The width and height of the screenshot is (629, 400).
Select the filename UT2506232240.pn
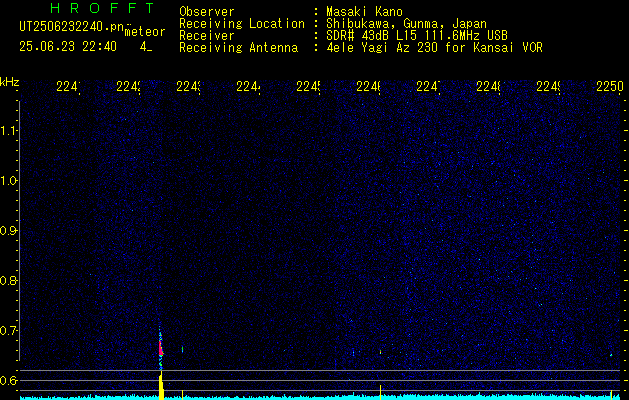click(x=71, y=27)
